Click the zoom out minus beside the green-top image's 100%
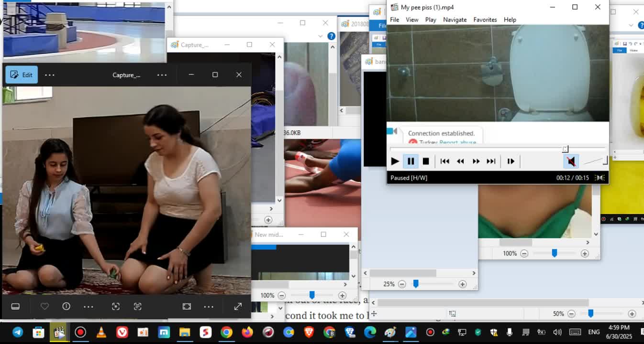644x344 pixels. 524,254
